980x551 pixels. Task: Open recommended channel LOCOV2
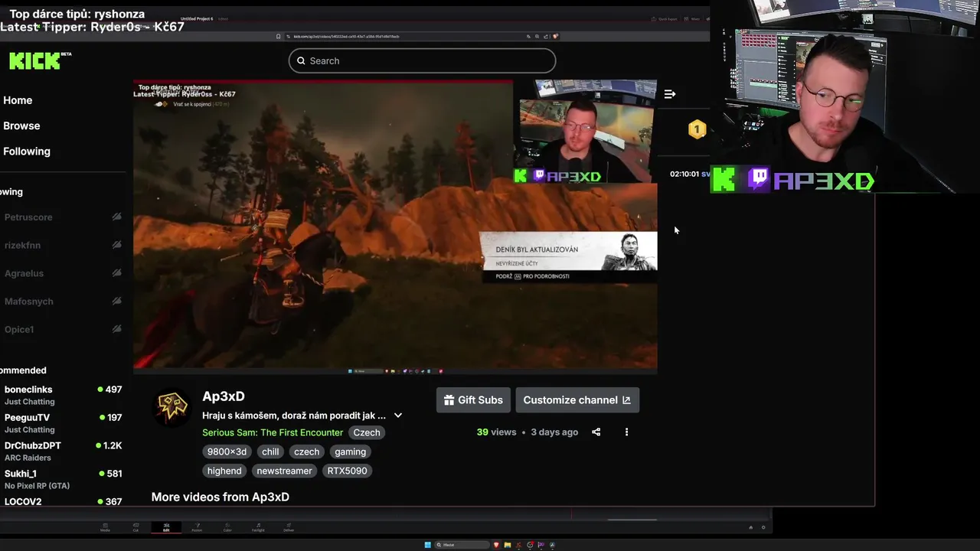click(x=63, y=501)
